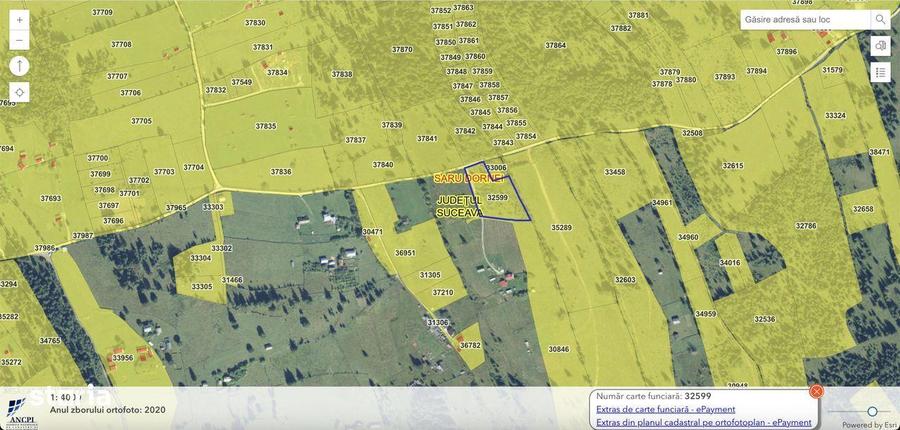The width and height of the screenshot is (900, 430).
Task: Adjust the layer transparency slider
Action: pyautogui.click(x=872, y=411)
